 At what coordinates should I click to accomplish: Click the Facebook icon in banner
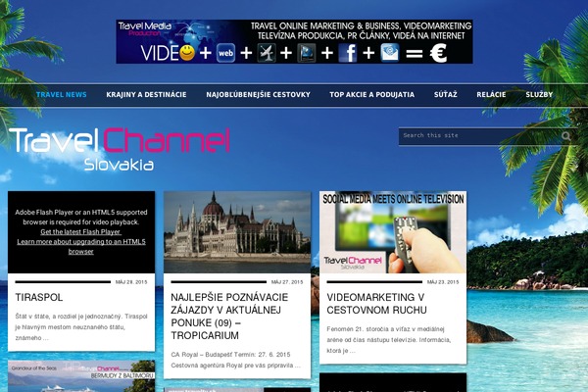click(347, 53)
